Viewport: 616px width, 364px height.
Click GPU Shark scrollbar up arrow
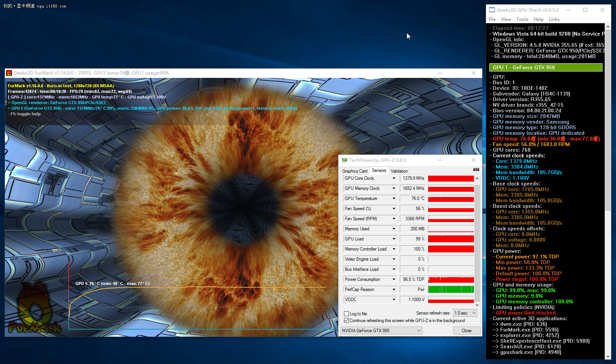tap(608, 27)
